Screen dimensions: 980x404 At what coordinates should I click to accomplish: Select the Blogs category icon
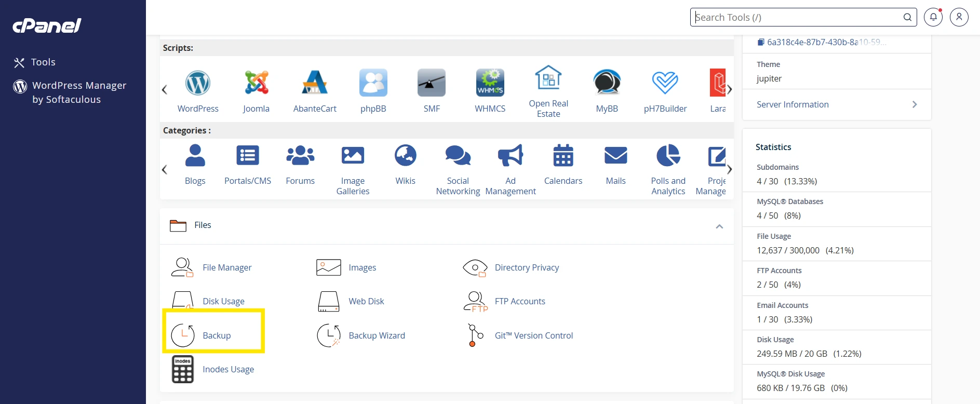195,155
